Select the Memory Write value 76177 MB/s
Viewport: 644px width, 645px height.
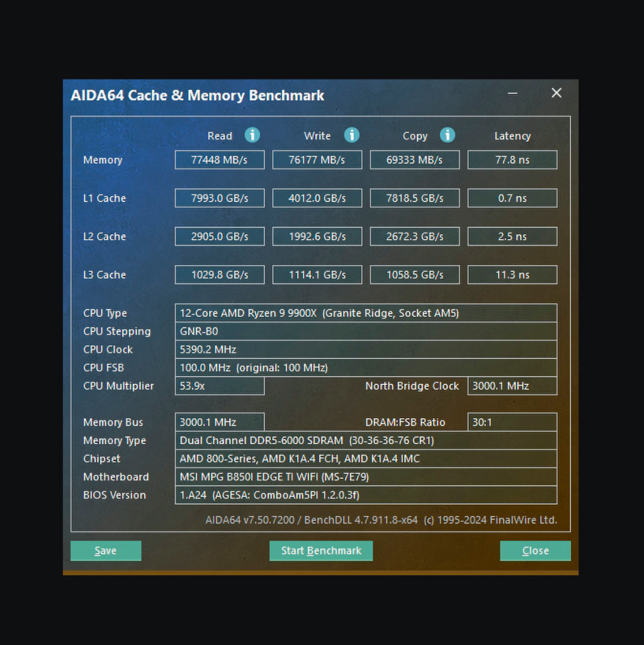[317, 159]
